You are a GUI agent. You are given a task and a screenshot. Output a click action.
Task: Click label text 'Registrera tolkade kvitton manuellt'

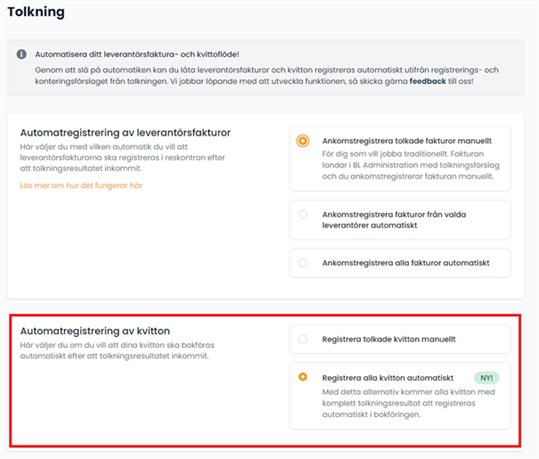point(389,339)
